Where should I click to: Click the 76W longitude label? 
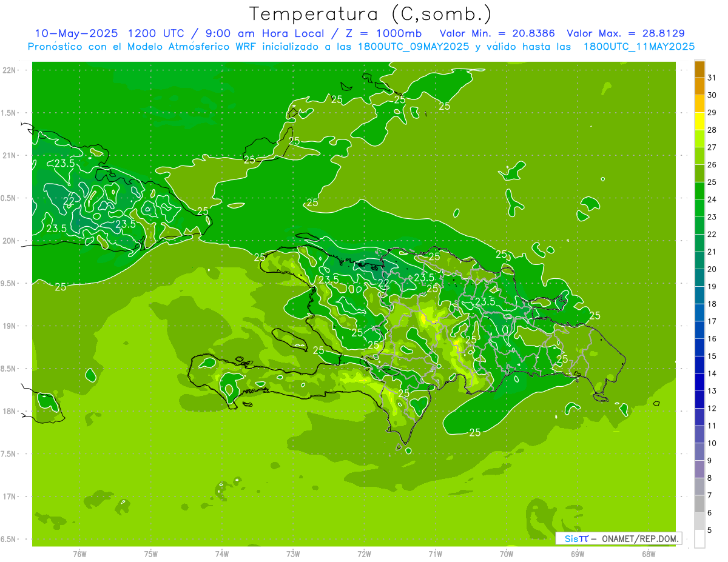click(79, 554)
